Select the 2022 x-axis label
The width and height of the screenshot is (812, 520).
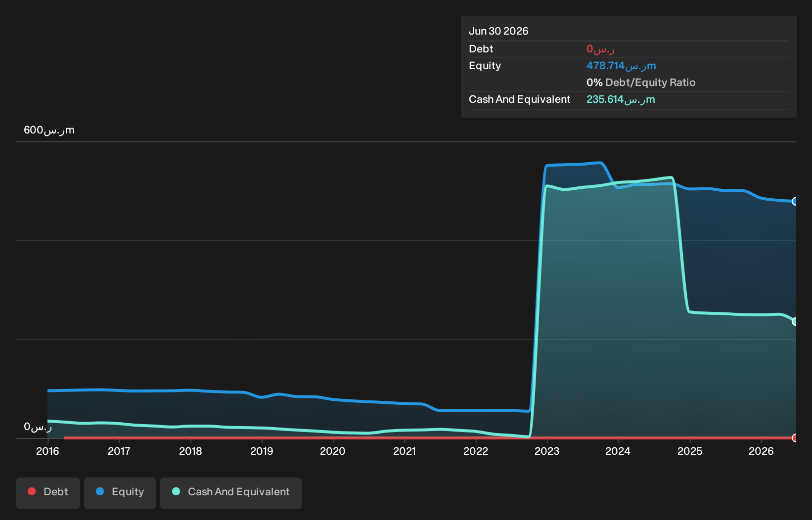click(x=476, y=451)
